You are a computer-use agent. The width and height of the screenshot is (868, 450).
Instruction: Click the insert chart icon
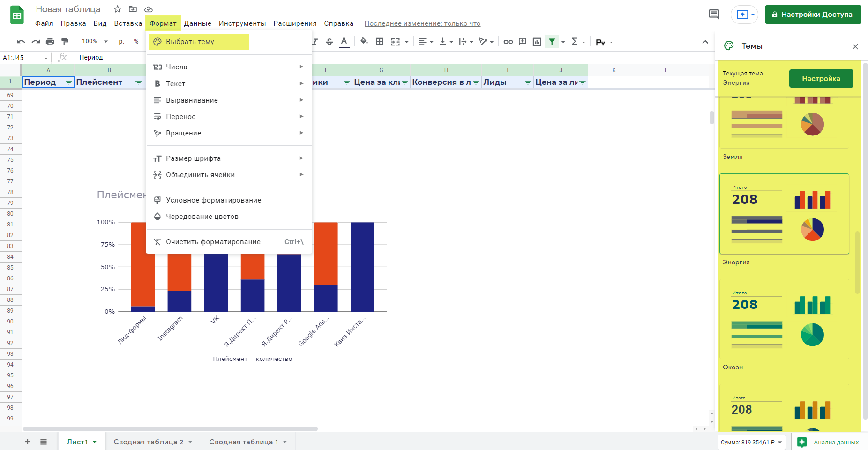click(537, 42)
